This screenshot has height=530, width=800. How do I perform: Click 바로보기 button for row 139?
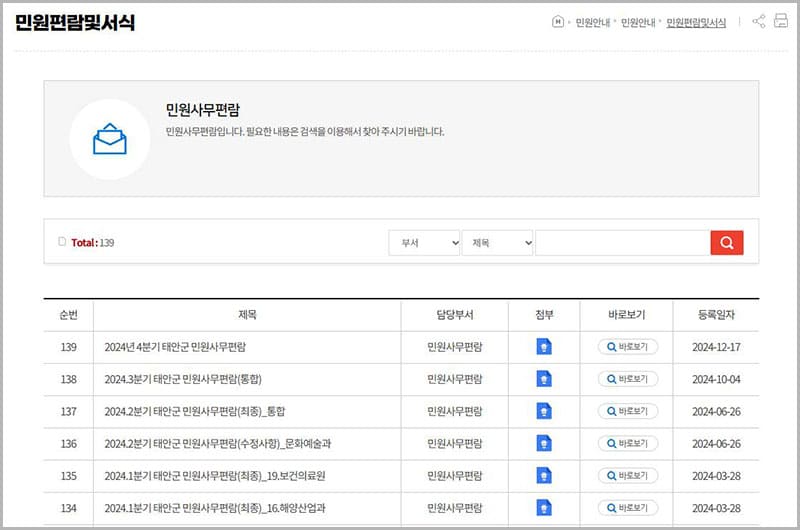point(627,347)
